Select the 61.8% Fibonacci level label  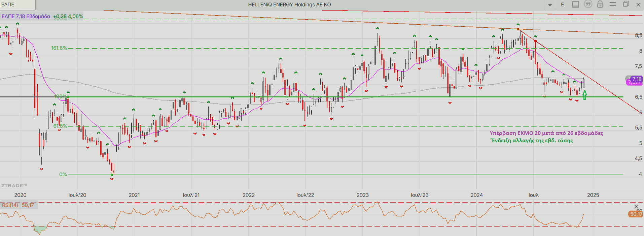click(x=60, y=126)
